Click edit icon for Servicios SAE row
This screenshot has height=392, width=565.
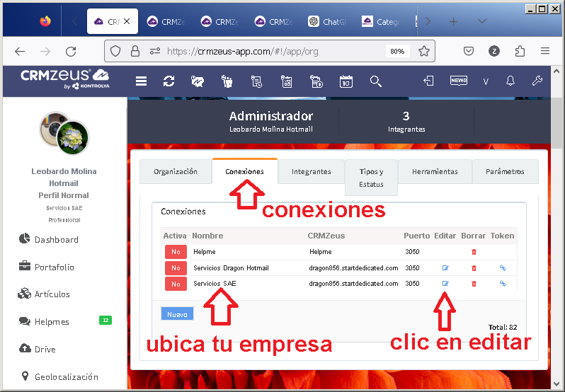pos(445,284)
